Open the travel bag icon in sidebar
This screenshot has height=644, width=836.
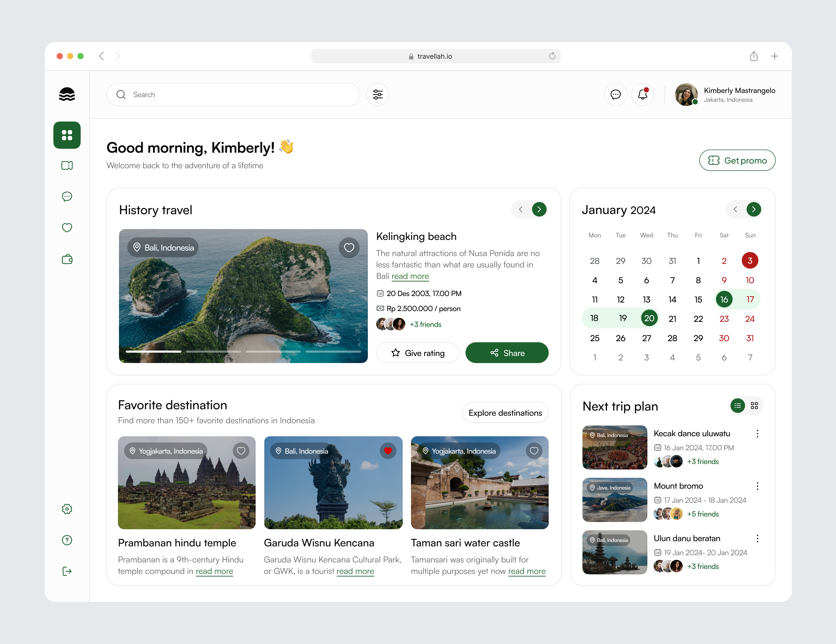pyautogui.click(x=67, y=259)
